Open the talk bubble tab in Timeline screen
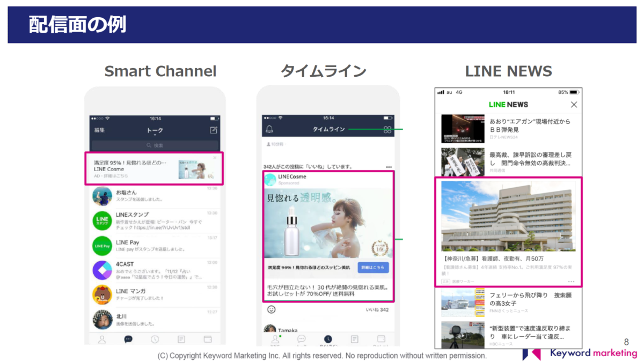The height and width of the screenshot is (362, 644). pyautogui.click(x=302, y=339)
